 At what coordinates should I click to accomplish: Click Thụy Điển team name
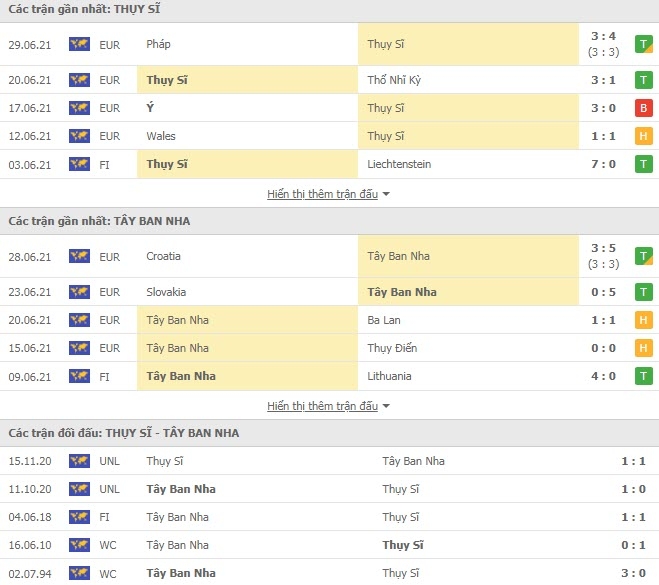[x=392, y=348]
